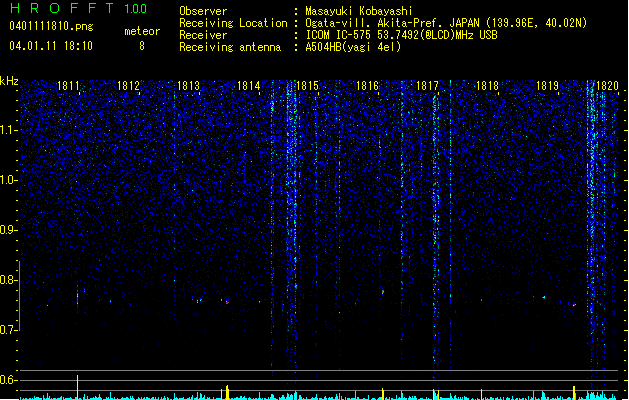Click the 1815 time marker
The image size is (629, 400).
[307, 86]
